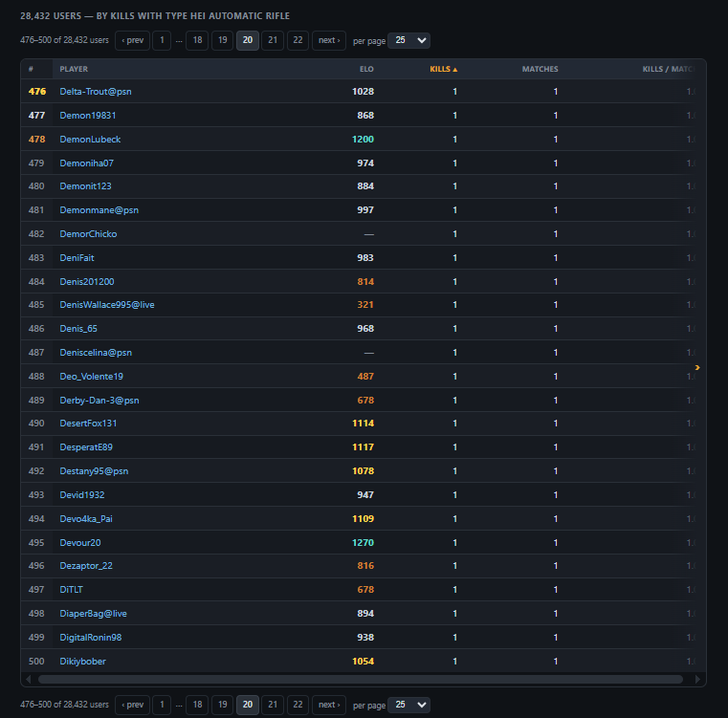Open player Demonit123 profile
The width and height of the screenshot is (728, 718).
click(85, 186)
